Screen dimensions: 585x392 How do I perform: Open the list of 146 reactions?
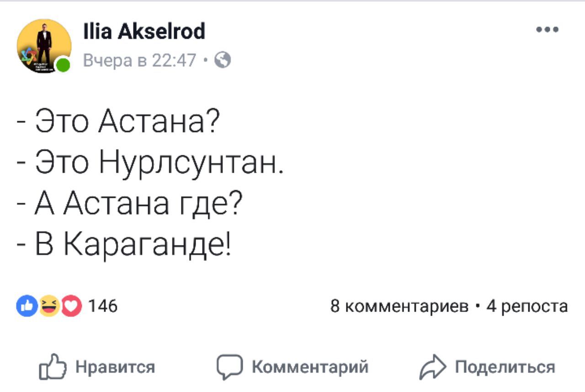coord(102,306)
